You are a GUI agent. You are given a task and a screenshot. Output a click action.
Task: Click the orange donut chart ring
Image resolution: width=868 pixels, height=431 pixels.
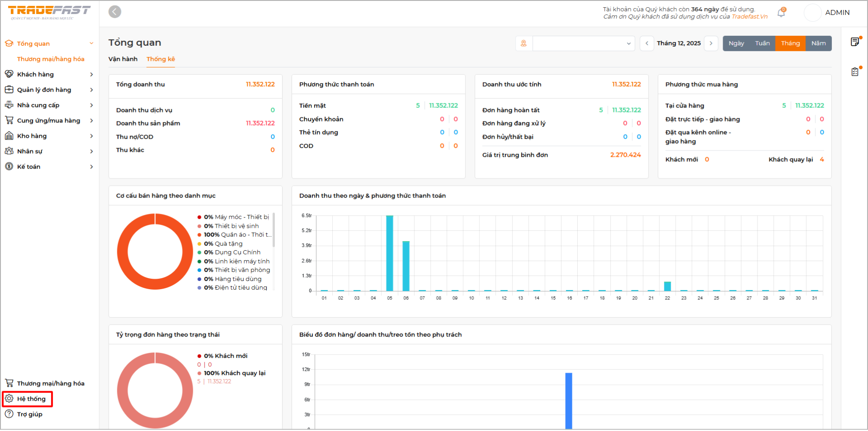pos(122,252)
